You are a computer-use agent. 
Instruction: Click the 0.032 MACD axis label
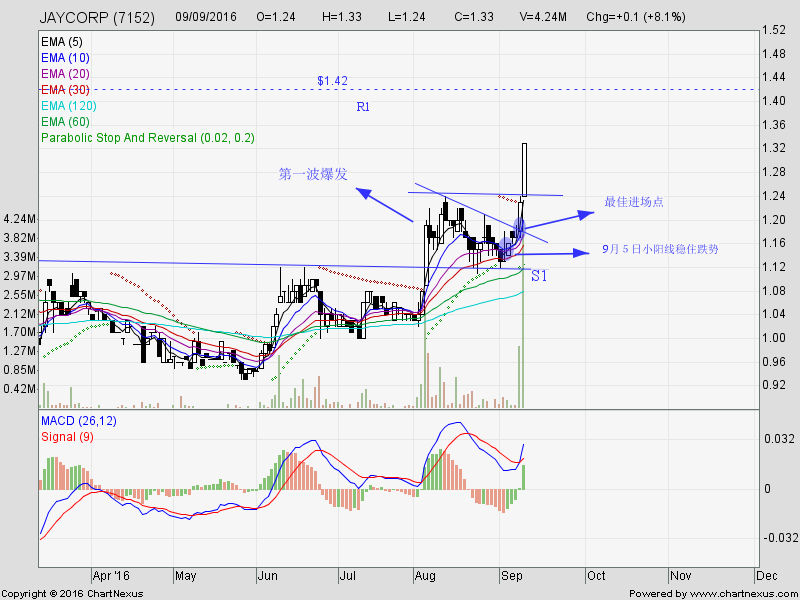coord(779,439)
